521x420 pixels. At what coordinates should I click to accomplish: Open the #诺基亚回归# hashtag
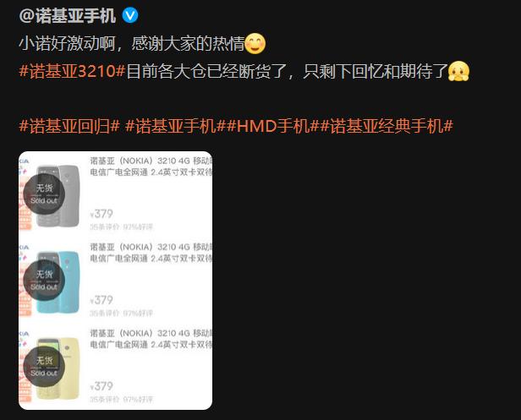69,126
